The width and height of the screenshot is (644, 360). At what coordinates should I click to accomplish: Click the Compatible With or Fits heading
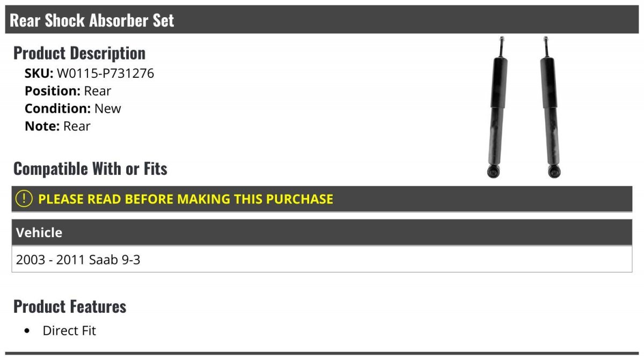tap(90, 168)
